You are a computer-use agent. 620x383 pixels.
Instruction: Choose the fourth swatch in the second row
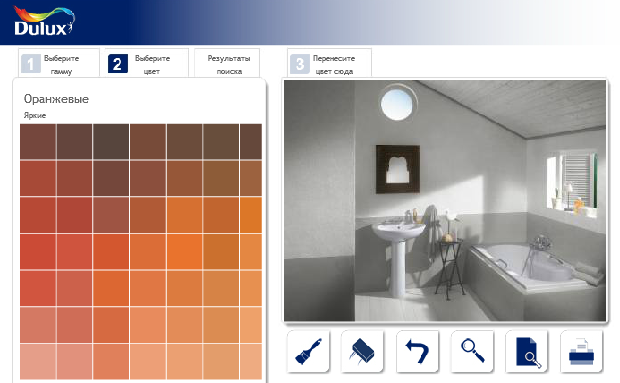[148, 178]
